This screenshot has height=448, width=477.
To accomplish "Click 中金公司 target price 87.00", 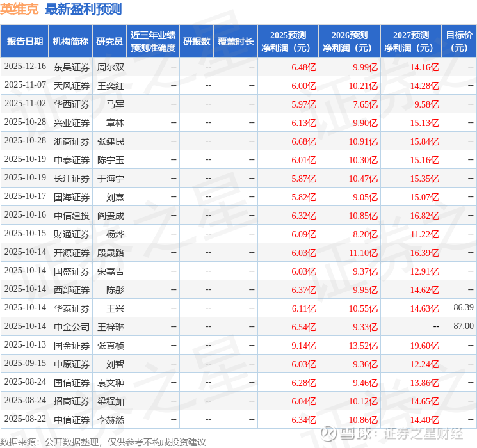I will 464,326.
